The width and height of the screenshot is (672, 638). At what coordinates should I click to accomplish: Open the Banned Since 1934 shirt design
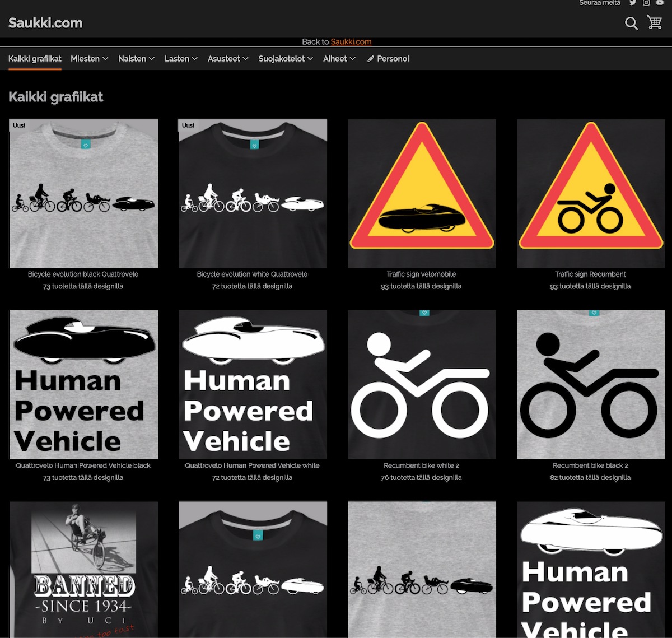[84, 569]
